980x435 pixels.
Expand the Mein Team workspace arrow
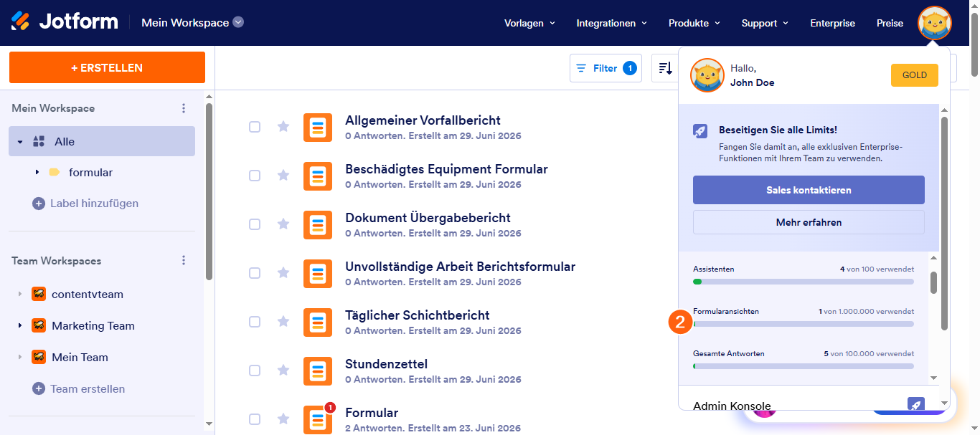pyautogui.click(x=20, y=358)
